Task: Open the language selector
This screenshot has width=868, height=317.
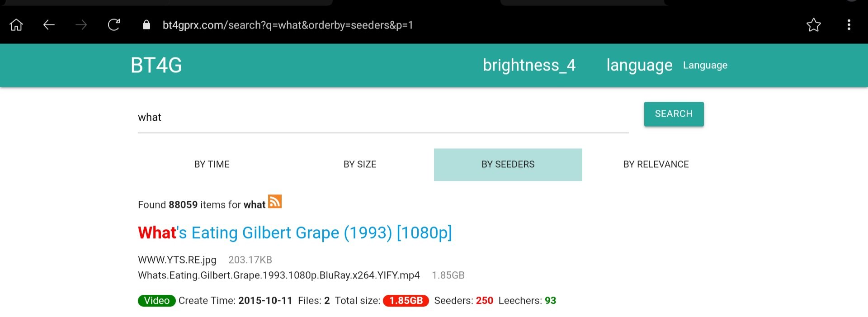Action: (639, 65)
